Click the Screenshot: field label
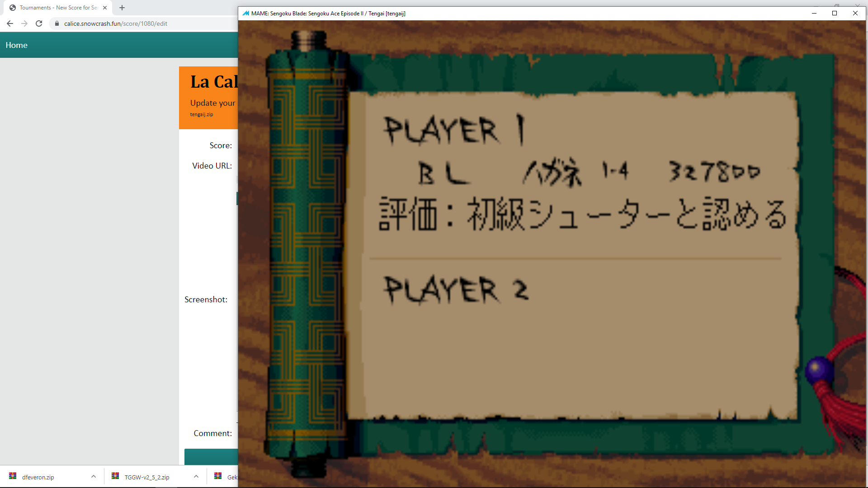Image resolution: width=868 pixels, height=488 pixels. tap(206, 300)
